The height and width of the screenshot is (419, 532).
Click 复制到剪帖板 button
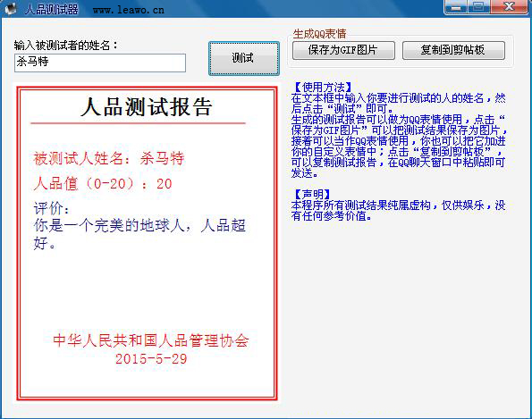click(x=453, y=51)
